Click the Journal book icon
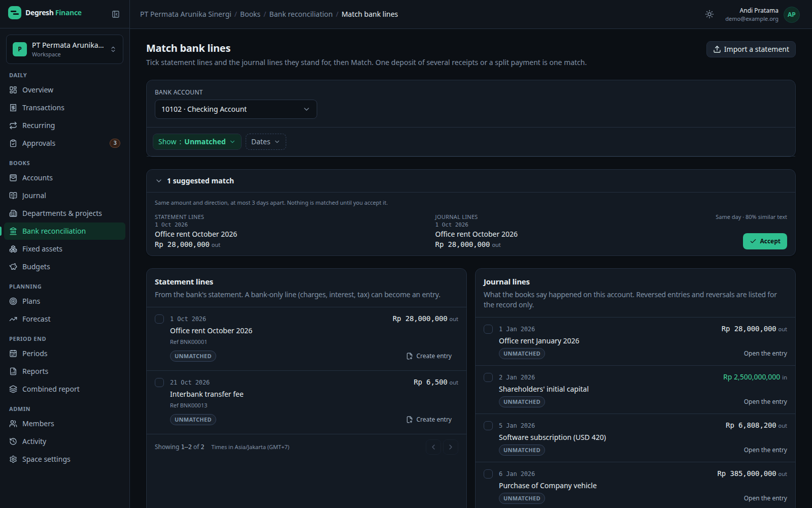Viewport: 812px width, 508px height. [x=13, y=196]
